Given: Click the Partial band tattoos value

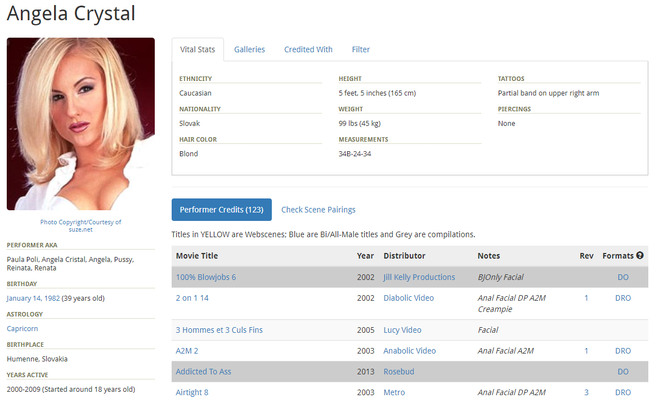Looking at the screenshot, I should click(548, 93).
